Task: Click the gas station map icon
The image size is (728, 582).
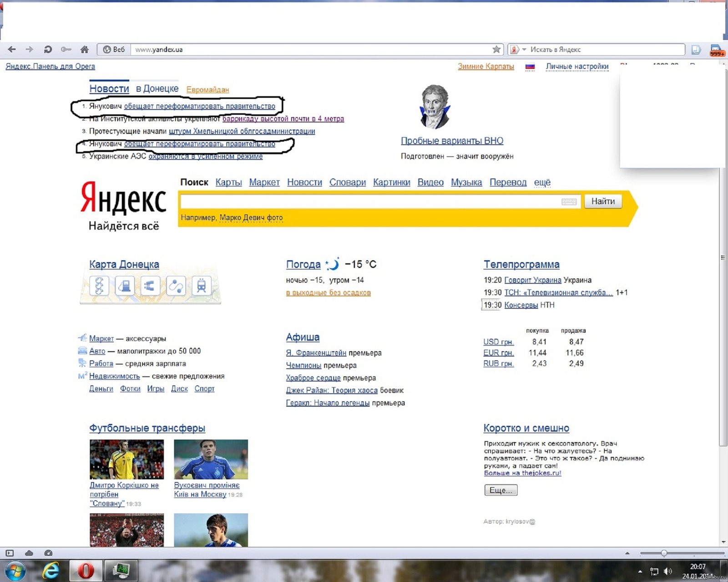Action: tap(125, 286)
